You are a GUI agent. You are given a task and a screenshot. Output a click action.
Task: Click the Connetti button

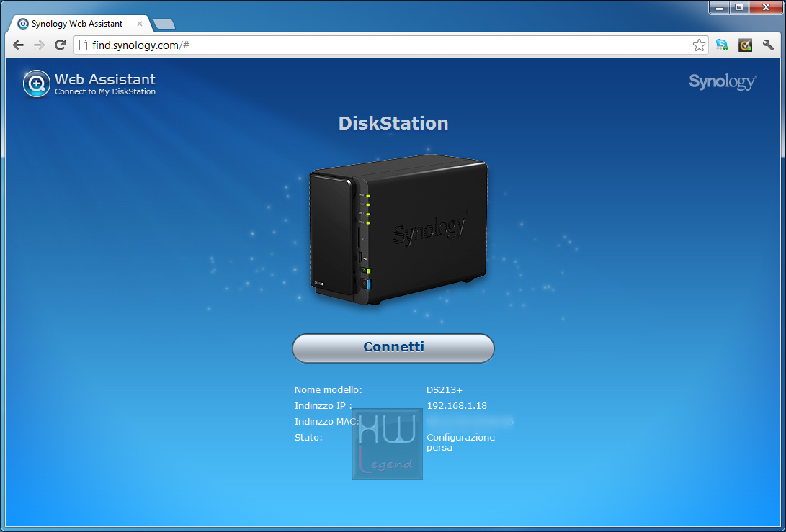point(393,348)
